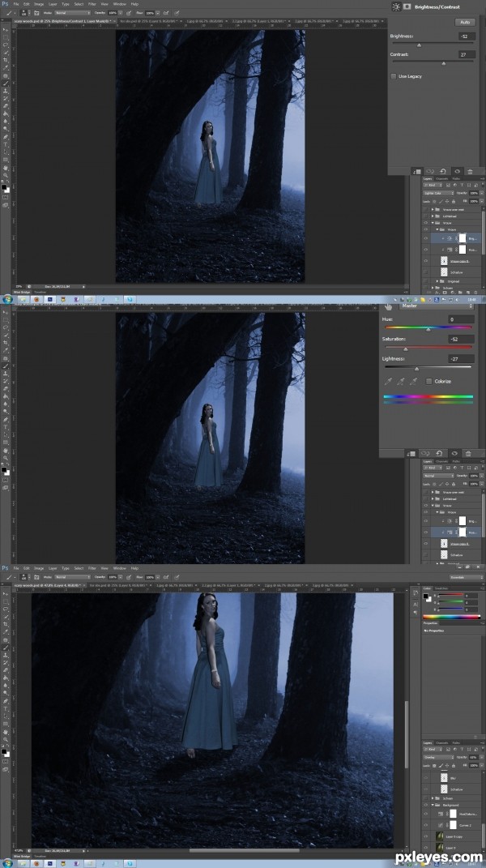Select the Crop tool in the top screenshot
This screenshot has height=868, width=486.
[x=6, y=60]
